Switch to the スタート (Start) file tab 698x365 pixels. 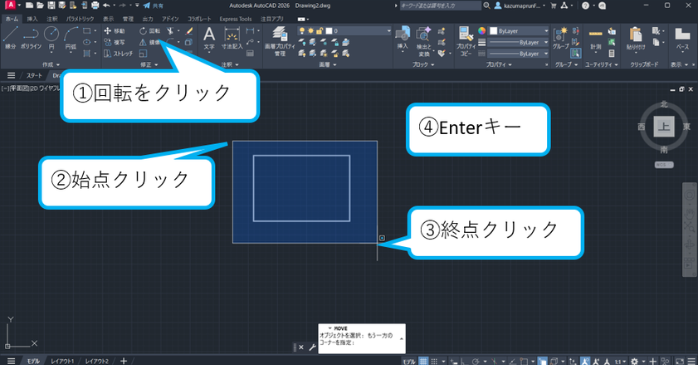click(x=34, y=76)
